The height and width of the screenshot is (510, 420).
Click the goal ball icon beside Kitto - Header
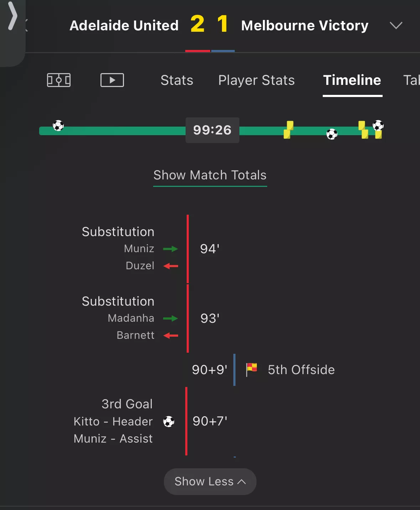[x=169, y=422]
